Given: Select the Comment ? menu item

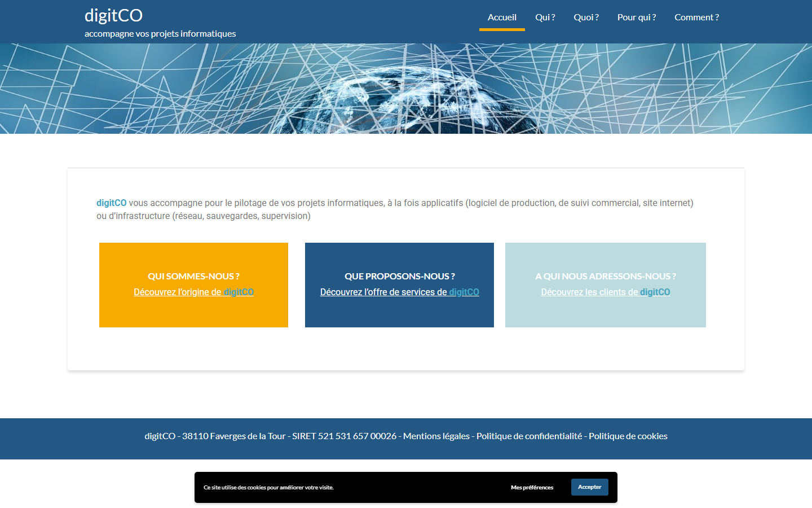Looking at the screenshot, I should pyautogui.click(x=697, y=17).
